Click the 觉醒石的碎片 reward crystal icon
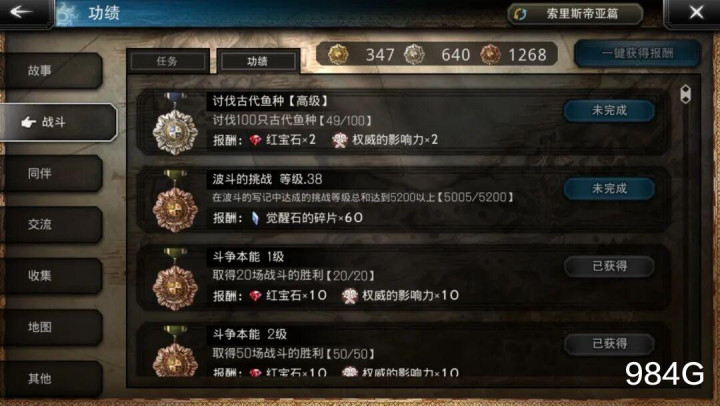The height and width of the screenshot is (406, 720). pyautogui.click(x=255, y=218)
